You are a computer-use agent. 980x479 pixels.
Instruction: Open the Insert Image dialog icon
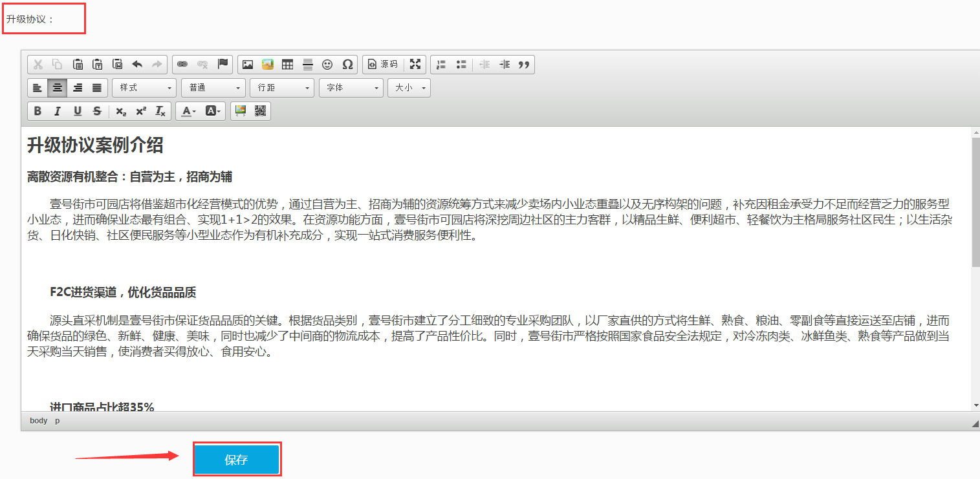(248, 64)
